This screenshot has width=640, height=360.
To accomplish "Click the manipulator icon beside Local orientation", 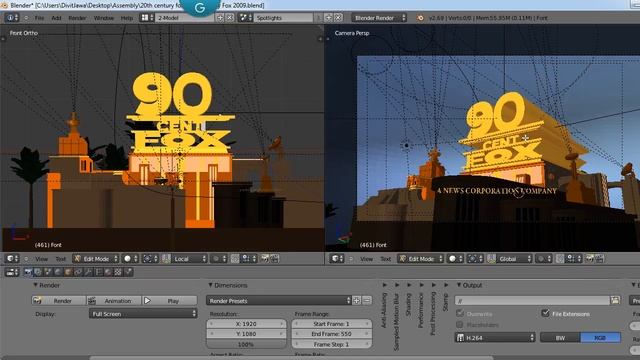I will click(x=166, y=258).
